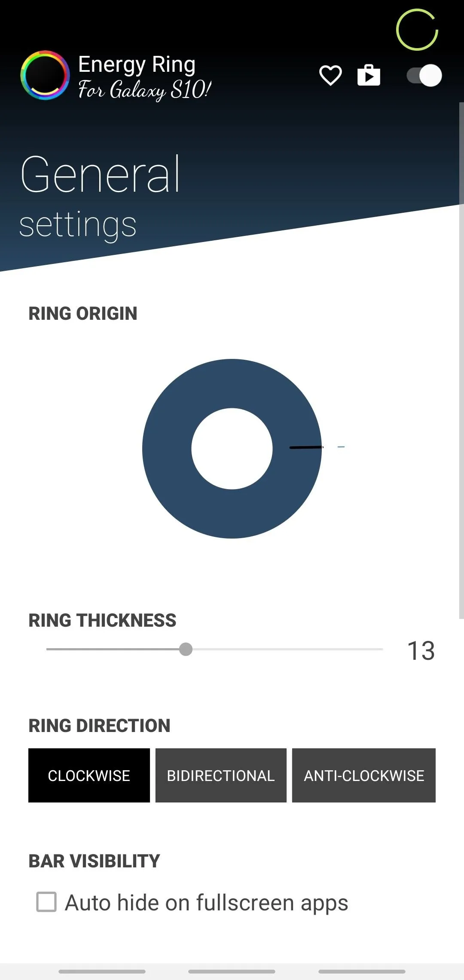Tap the Auto hide on fullscreen apps label

tap(206, 903)
